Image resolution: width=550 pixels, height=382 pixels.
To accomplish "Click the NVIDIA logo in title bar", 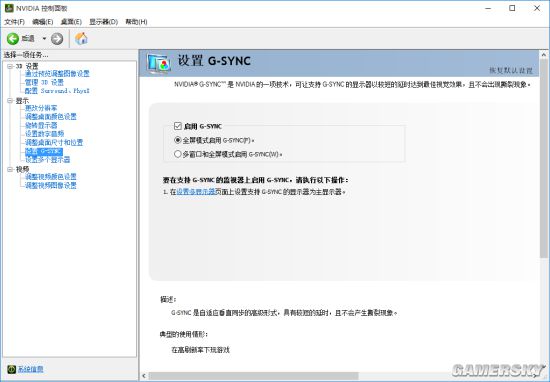I will 9,8.
